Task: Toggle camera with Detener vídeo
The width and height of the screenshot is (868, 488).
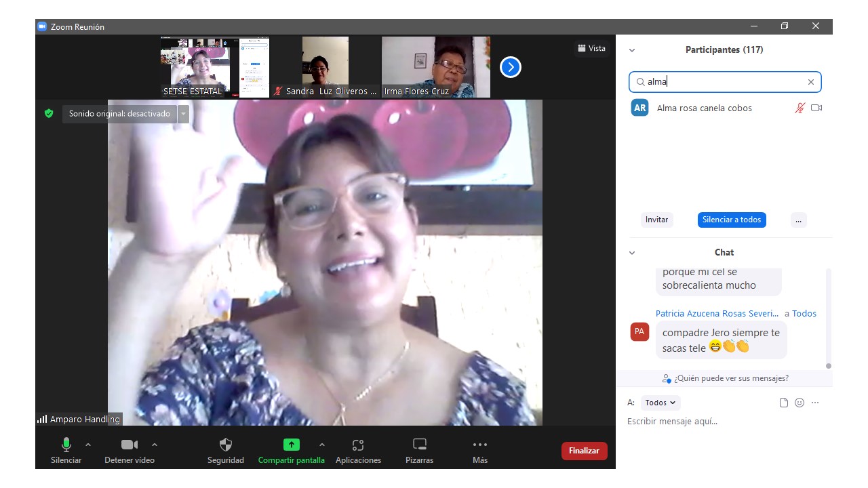Action: [x=129, y=445]
